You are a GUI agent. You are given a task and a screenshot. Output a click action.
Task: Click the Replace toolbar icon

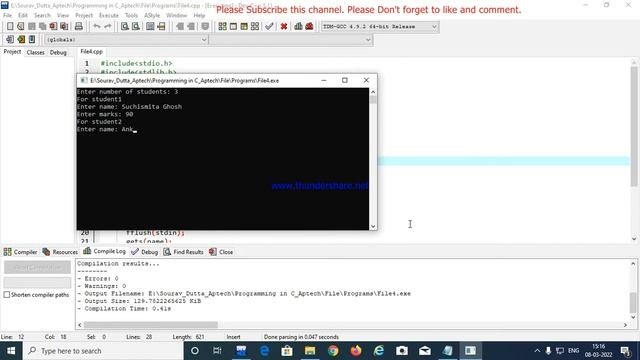136,27
